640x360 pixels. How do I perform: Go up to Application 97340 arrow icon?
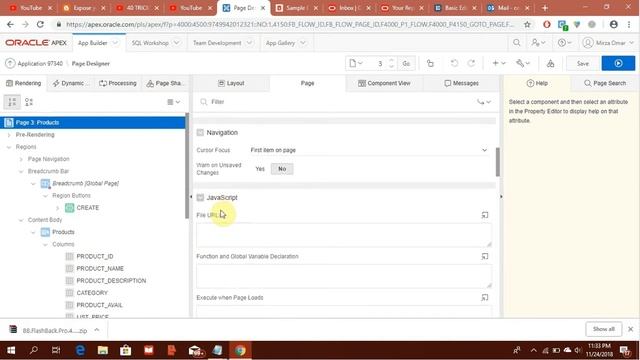pyautogui.click(x=10, y=63)
